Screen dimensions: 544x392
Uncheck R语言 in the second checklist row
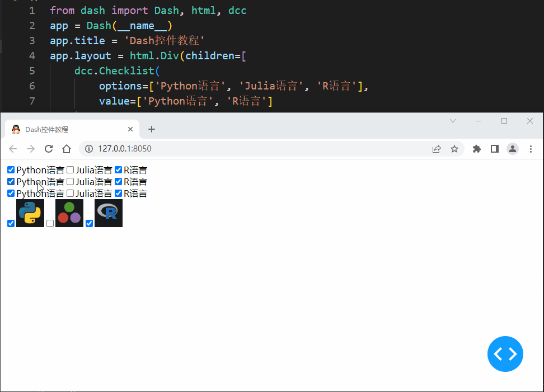[x=118, y=182]
